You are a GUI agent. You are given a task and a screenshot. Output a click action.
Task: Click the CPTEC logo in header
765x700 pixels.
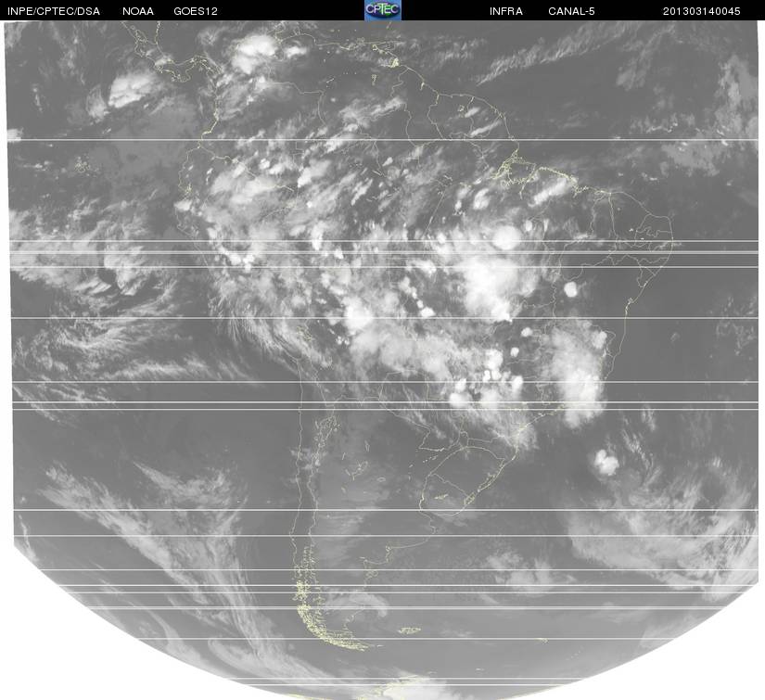383,10
